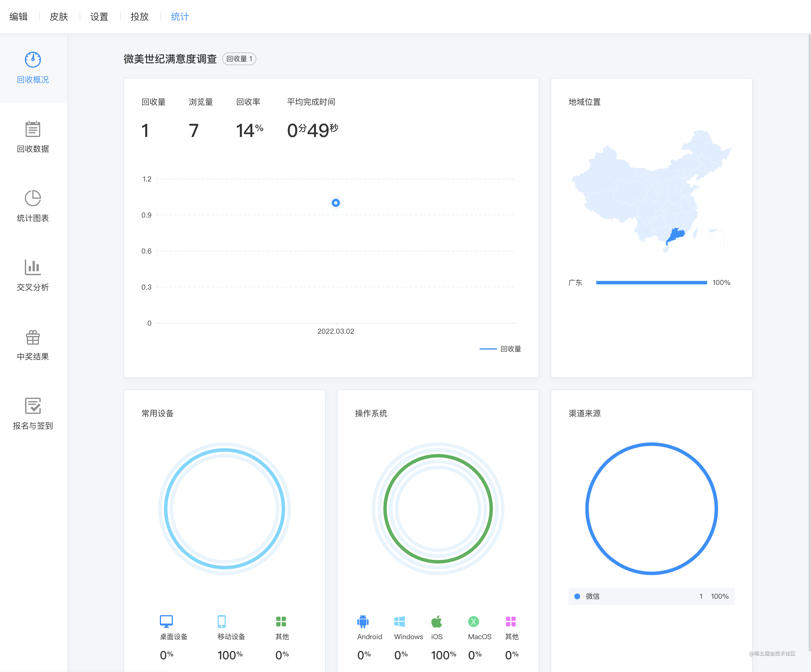Viewport: 811px width, 672px height.
Task: Click the 微信 legend label text
Action: point(593,596)
